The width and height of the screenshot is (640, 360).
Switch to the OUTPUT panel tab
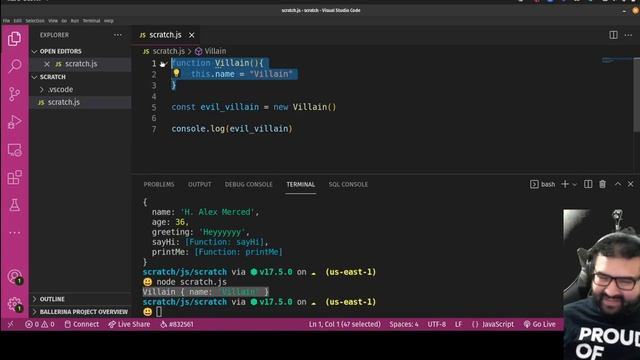pos(200,184)
